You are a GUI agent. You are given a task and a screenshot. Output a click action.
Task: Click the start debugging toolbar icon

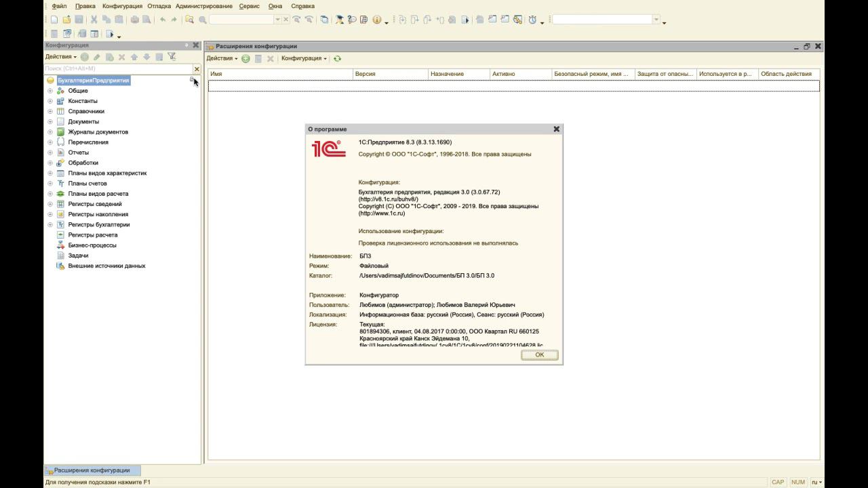pyautogui.click(x=109, y=34)
